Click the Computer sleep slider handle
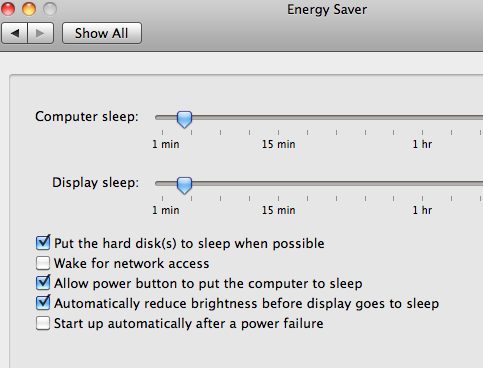Image resolution: width=483 pixels, height=368 pixels. (x=184, y=119)
